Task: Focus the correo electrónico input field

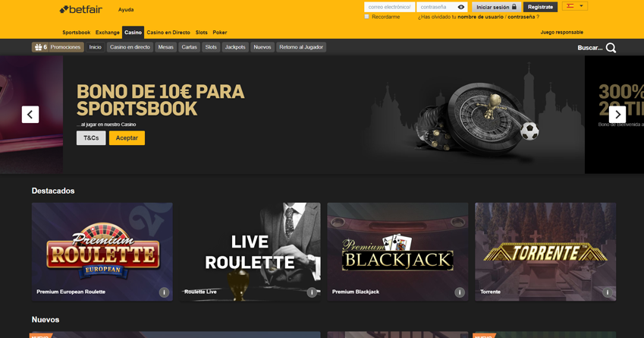Action: click(389, 7)
